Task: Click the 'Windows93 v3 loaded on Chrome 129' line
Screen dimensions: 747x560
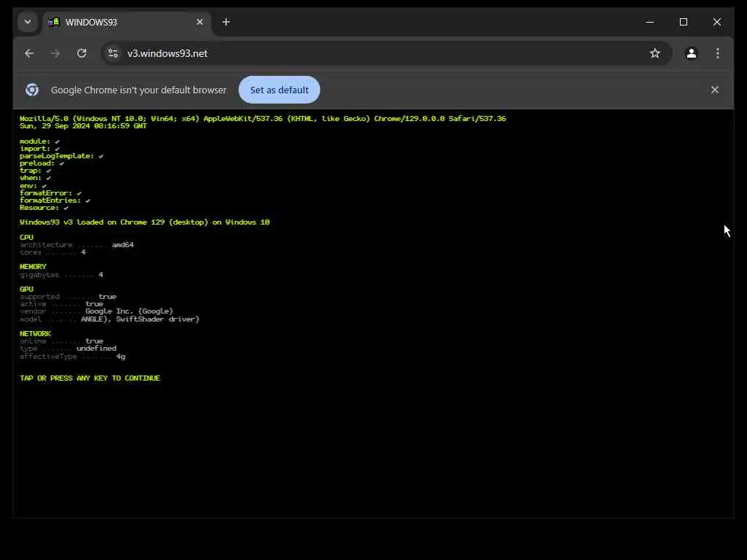Action: pyautogui.click(x=144, y=222)
